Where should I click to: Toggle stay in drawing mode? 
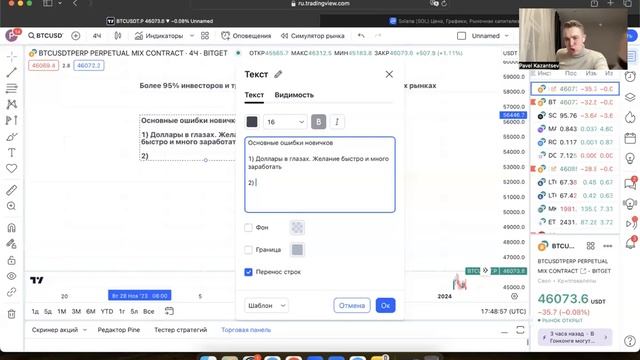[x=11, y=244]
